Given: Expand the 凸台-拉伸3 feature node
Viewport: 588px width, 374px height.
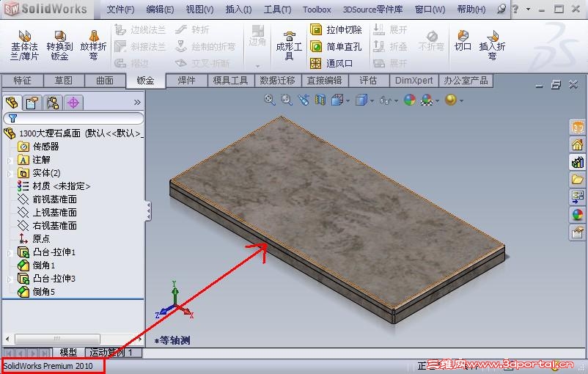Looking at the screenshot, I should coord(10,279).
